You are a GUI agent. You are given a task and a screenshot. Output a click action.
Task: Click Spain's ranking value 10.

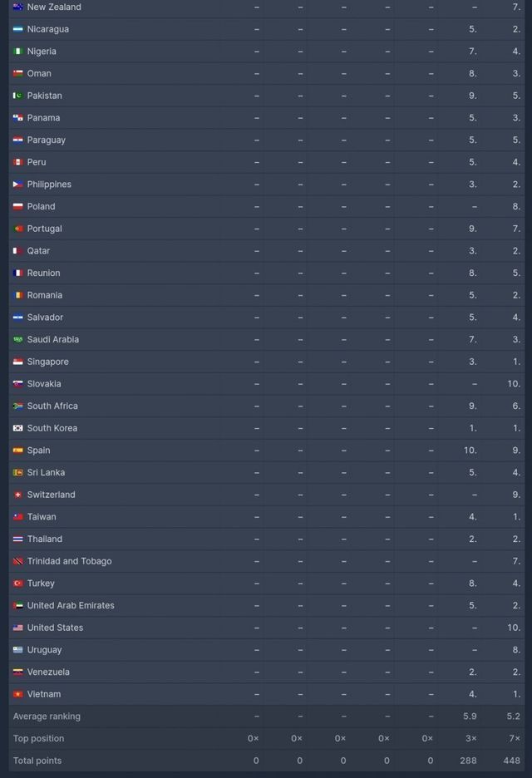coord(470,451)
